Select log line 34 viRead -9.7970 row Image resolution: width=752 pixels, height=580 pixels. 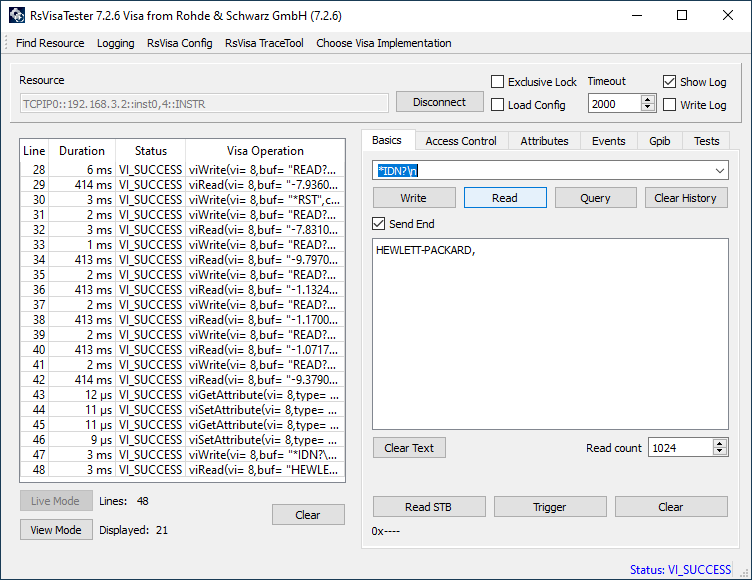pos(182,259)
